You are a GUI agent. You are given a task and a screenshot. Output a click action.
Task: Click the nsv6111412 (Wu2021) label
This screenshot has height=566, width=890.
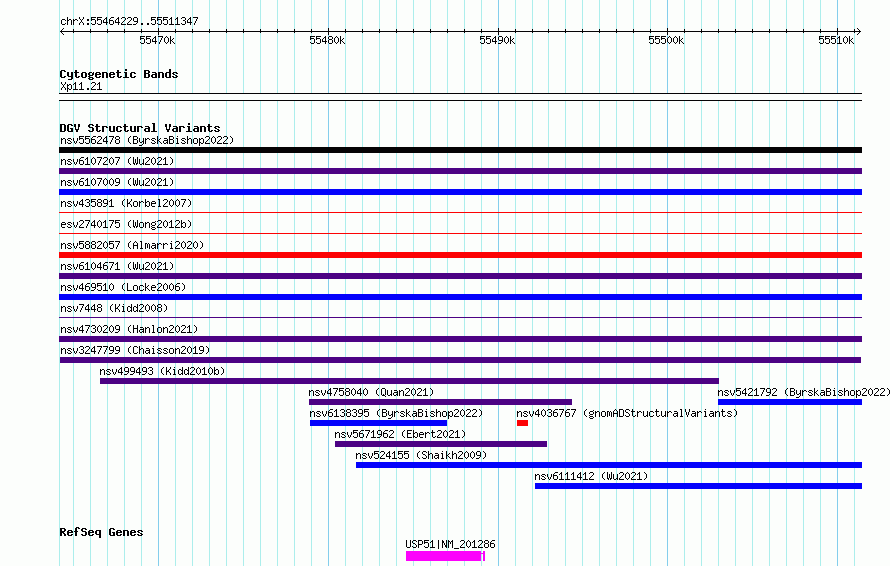591,476
